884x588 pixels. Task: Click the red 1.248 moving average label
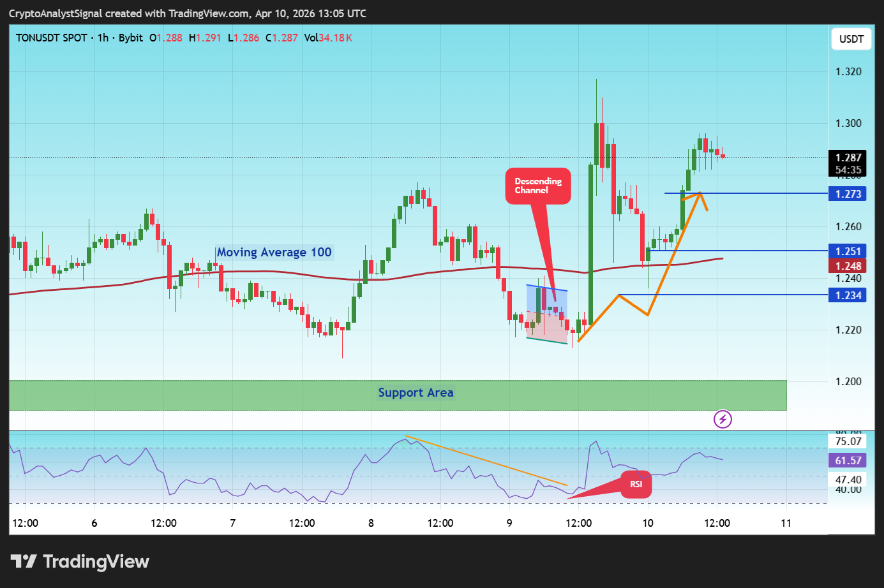pyautogui.click(x=848, y=266)
